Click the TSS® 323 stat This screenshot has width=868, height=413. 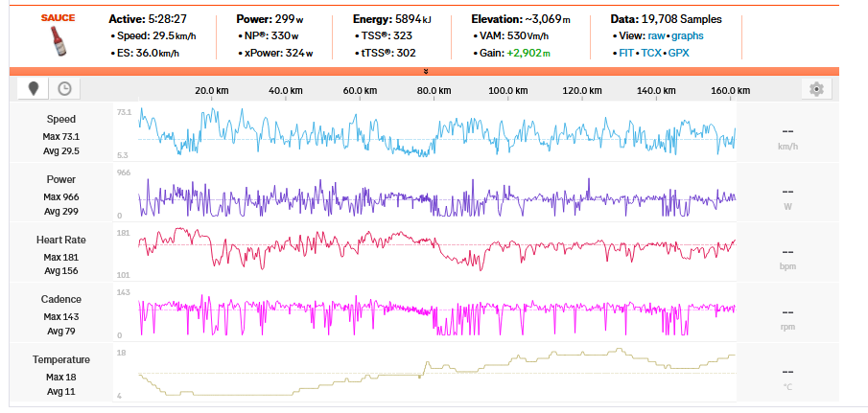[x=383, y=36]
